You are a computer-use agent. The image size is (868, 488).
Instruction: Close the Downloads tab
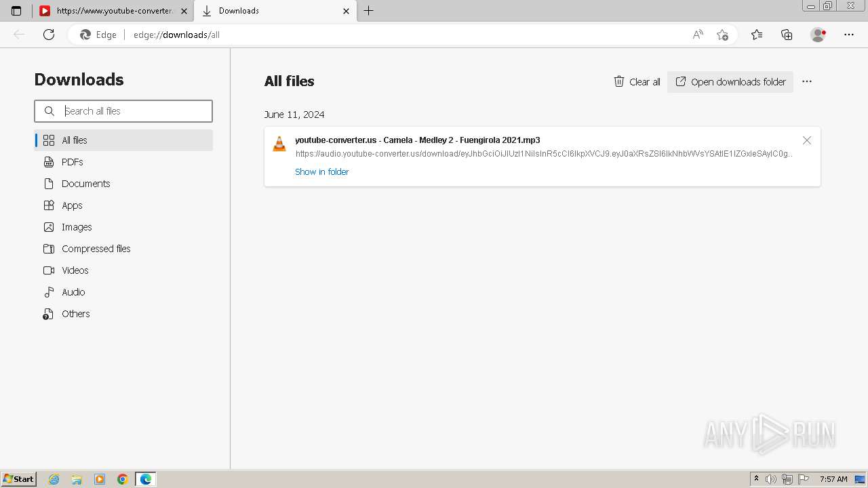(347, 11)
